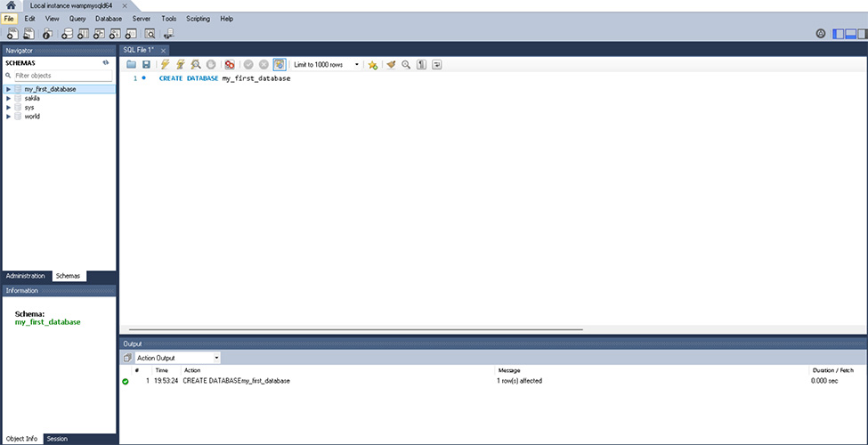
Task: Open the Database menu
Action: [x=109, y=19]
